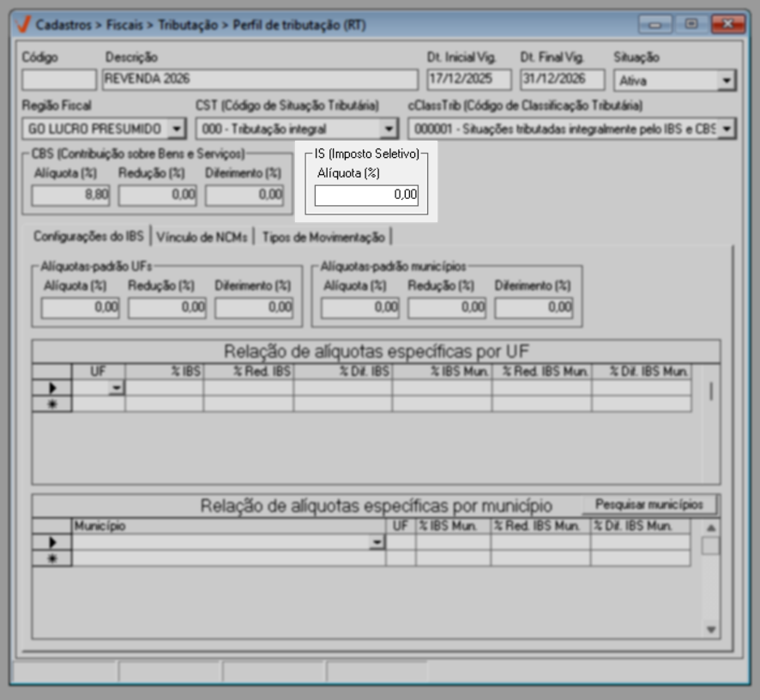The width and height of the screenshot is (760, 700).
Task: Click the application logo icon in title bar
Action: click(x=23, y=25)
